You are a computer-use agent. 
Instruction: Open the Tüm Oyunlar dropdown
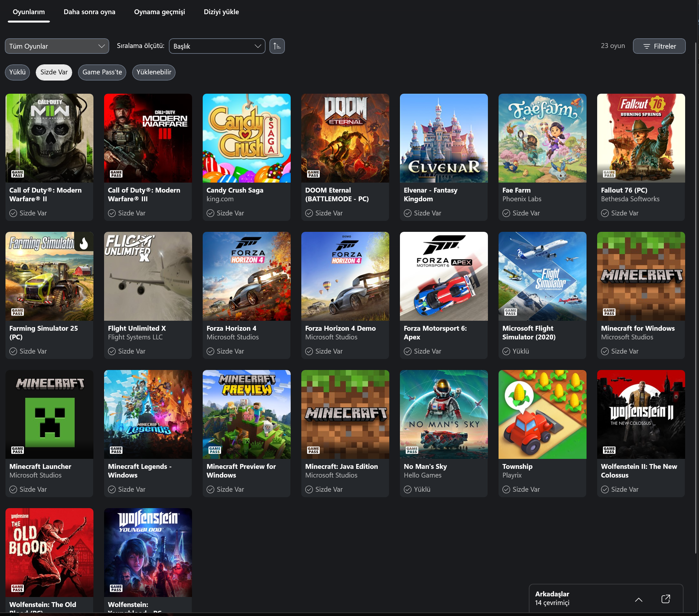click(57, 46)
